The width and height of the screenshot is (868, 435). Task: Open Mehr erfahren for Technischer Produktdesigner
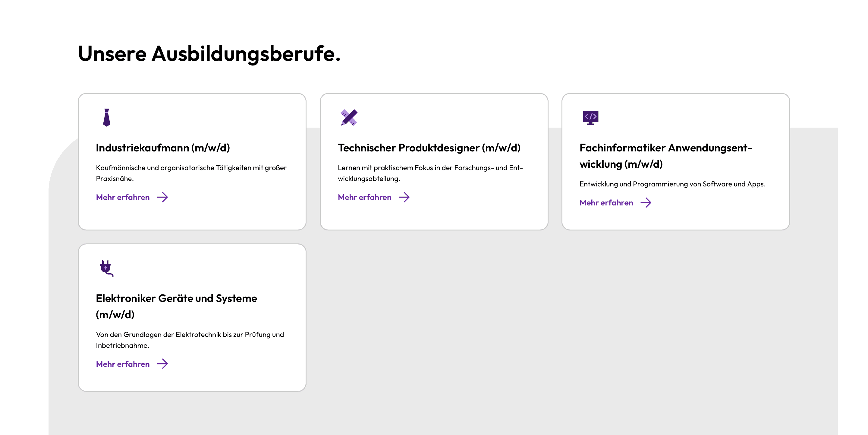tap(364, 197)
